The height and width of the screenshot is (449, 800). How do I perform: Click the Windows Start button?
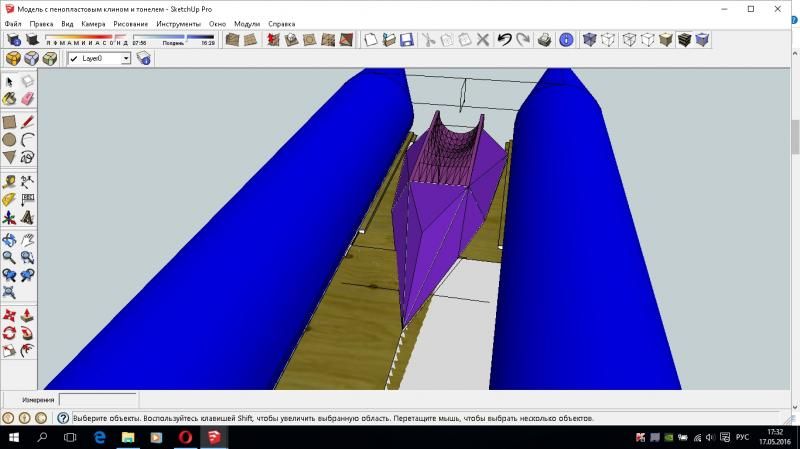(x=14, y=438)
